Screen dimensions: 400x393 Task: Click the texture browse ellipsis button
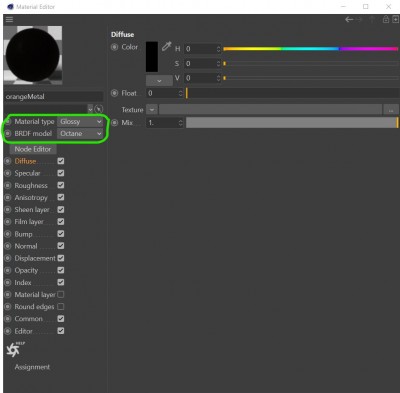tap(391, 109)
